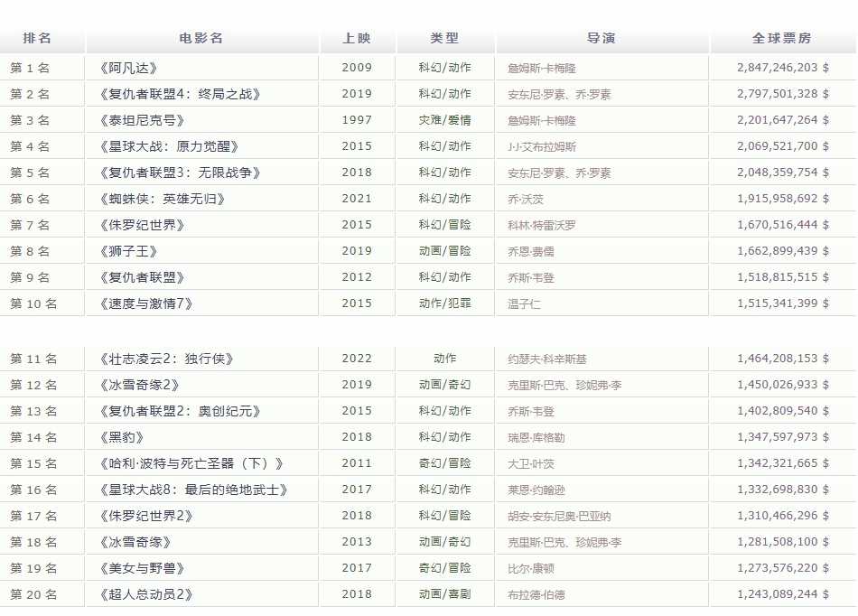
Task: Select the 《泰坦尼克号》 title
Action: click(x=142, y=120)
